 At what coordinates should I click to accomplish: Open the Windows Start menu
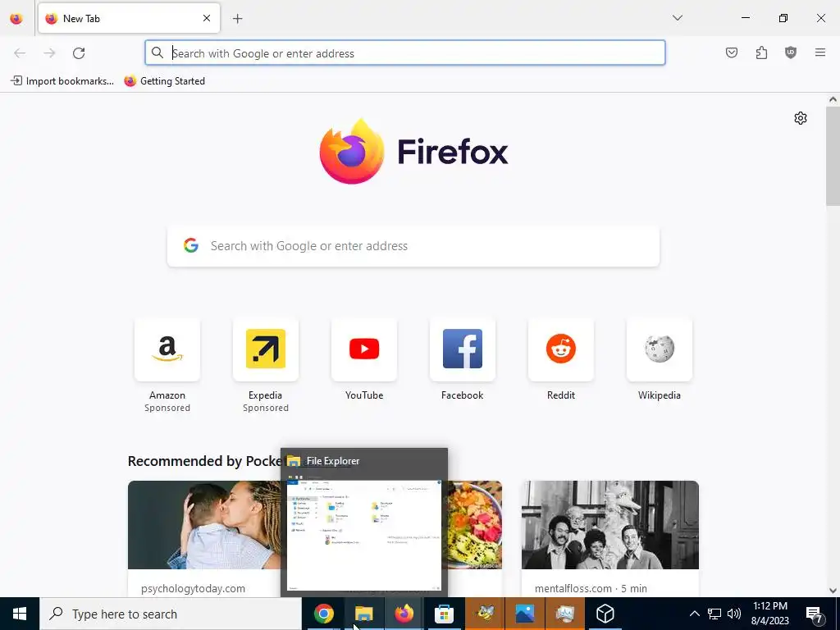click(20, 614)
